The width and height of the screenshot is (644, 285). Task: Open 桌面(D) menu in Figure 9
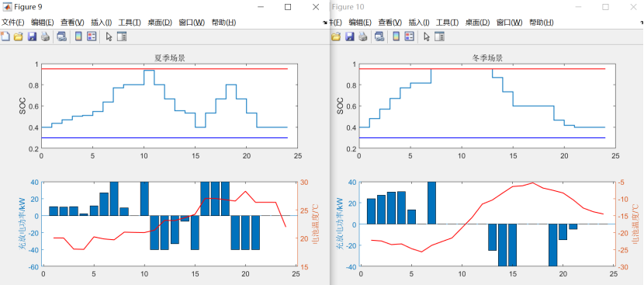tap(160, 23)
